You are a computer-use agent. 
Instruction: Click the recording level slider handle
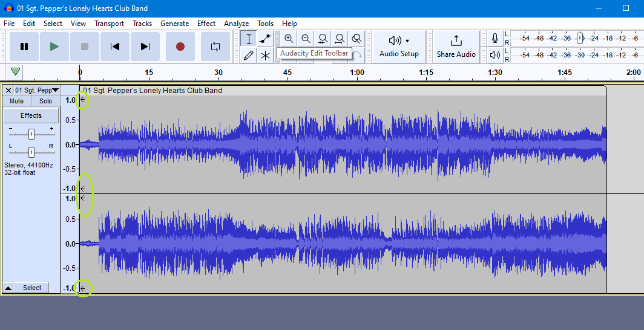coord(580,39)
